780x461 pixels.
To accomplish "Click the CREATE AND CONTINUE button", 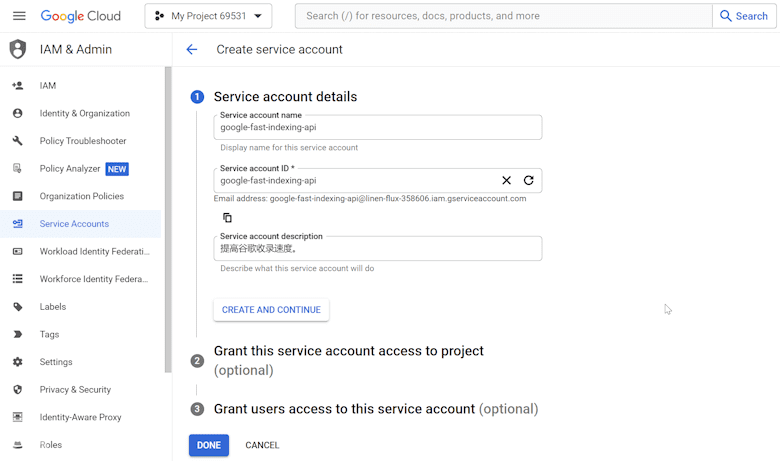I will pyautogui.click(x=271, y=310).
